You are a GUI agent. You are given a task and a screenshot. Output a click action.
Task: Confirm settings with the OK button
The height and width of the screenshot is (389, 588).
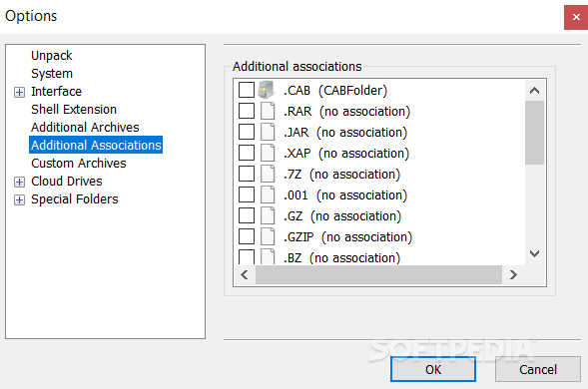pyautogui.click(x=433, y=369)
